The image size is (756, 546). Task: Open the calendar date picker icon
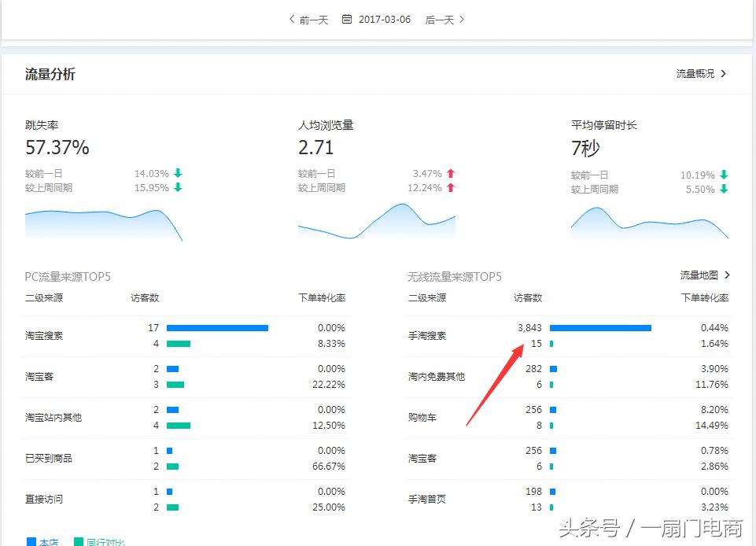pos(345,20)
